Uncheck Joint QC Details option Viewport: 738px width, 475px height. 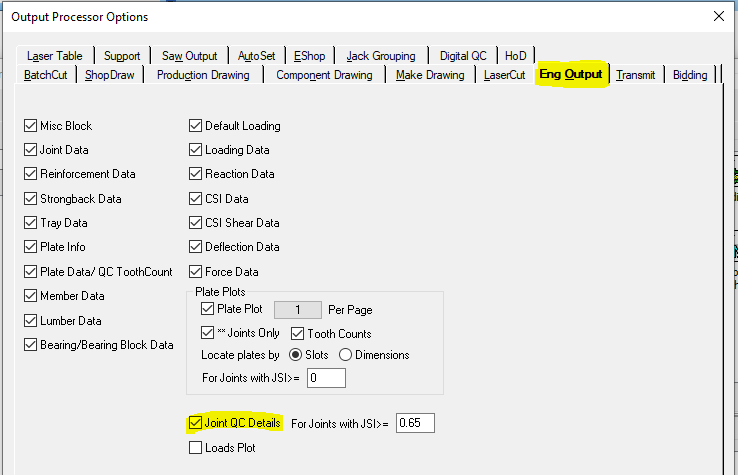pyautogui.click(x=196, y=424)
